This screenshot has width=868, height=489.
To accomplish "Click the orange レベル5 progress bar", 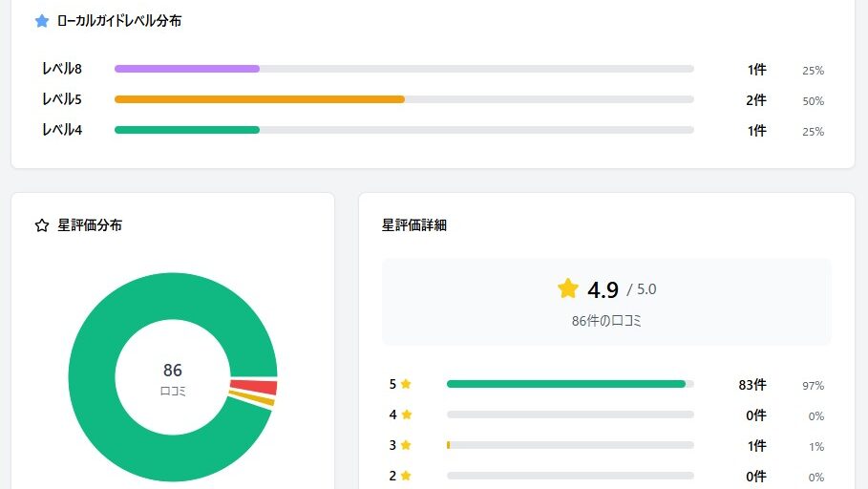I will coord(260,99).
